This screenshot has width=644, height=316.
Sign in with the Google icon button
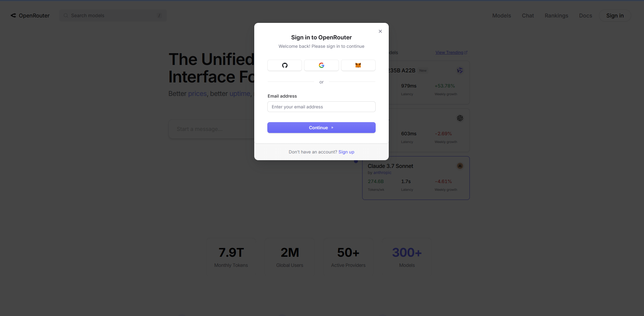pyautogui.click(x=321, y=65)
